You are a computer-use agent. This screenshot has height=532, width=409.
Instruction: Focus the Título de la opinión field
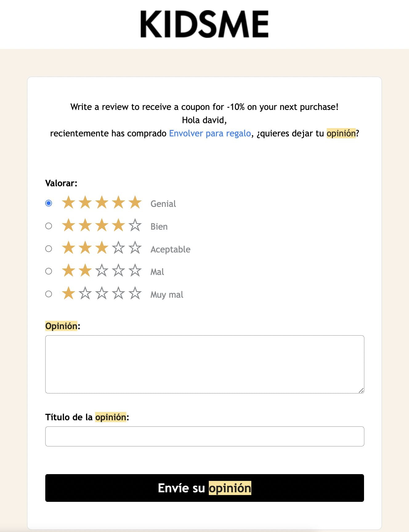pyautogui.click(x=204, y=436)
